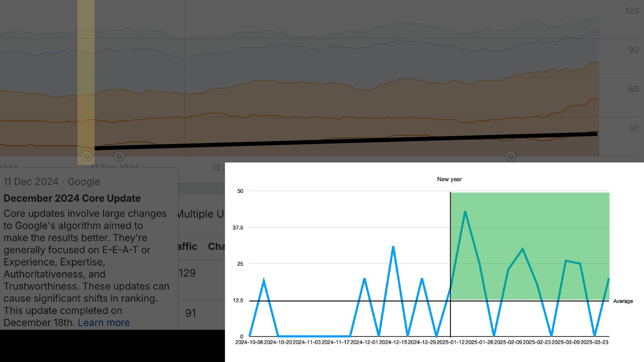Click the 2025-03-23 x-axis date label
The width and height of the screenshot is (644, 362).
click(594, 342)
